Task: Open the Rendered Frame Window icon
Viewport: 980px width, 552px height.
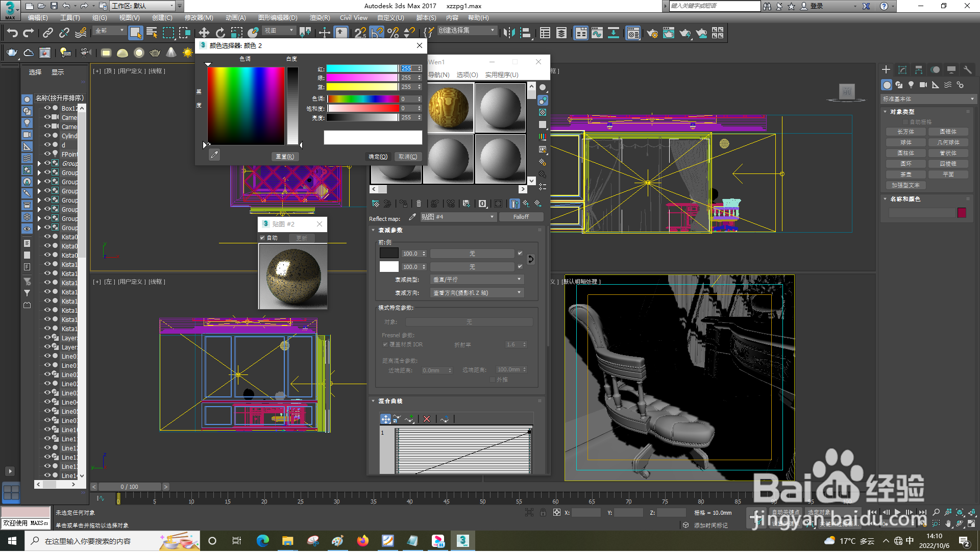Action: click(x=669, y=33)
